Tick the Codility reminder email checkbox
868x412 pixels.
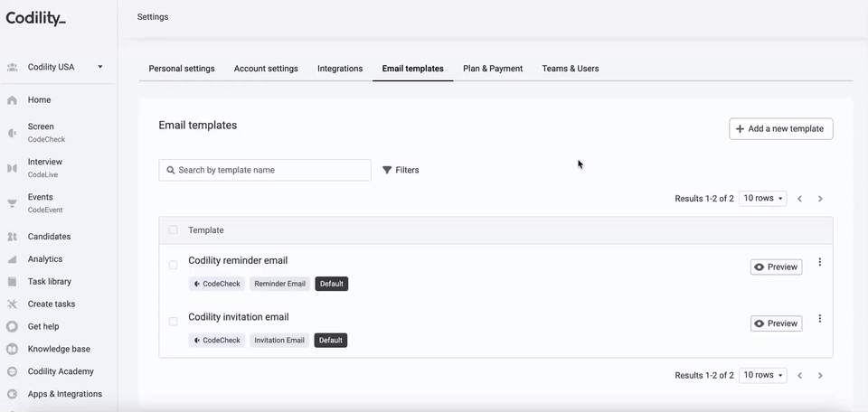pyautogui.click(x=174, y=266)
